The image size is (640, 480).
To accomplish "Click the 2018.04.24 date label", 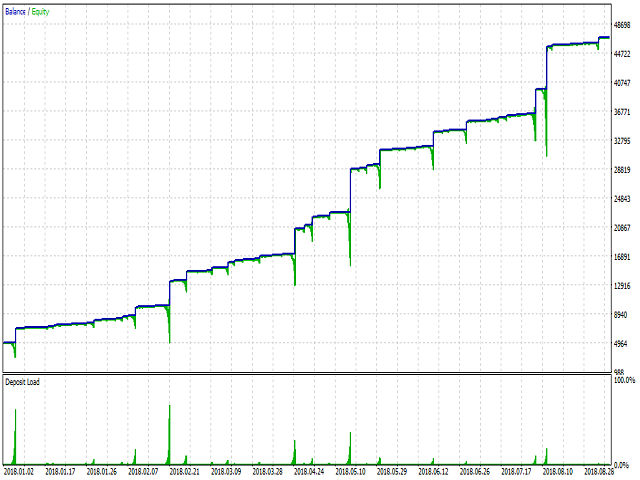I will [x=309, y=472].
